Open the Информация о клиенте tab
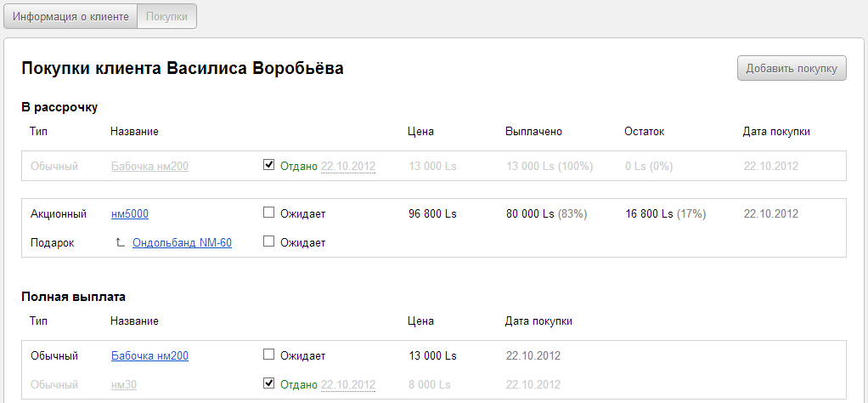This screenshot has width=868, height=403. pyautogui.click(x=70, y=16)
